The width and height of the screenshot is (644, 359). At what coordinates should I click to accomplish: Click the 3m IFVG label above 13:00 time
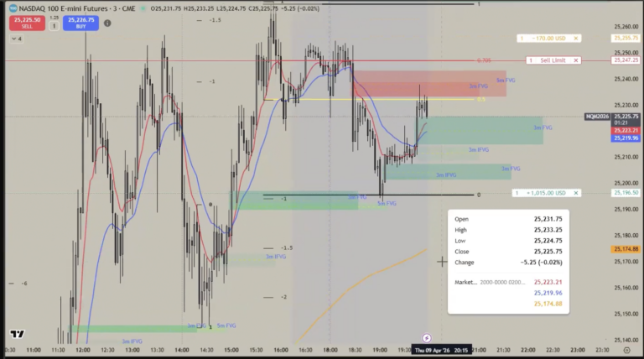pos(132,341)
